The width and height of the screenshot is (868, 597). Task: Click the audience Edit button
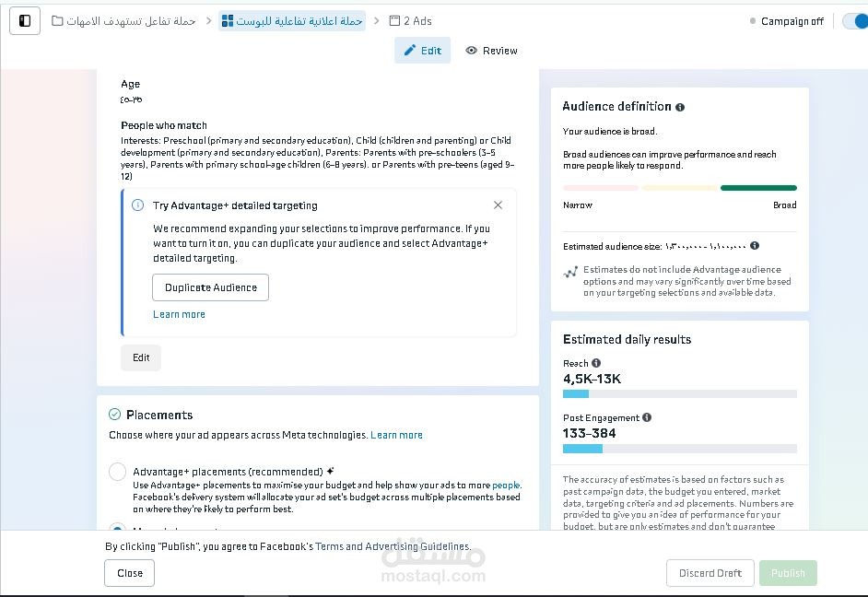141,357
